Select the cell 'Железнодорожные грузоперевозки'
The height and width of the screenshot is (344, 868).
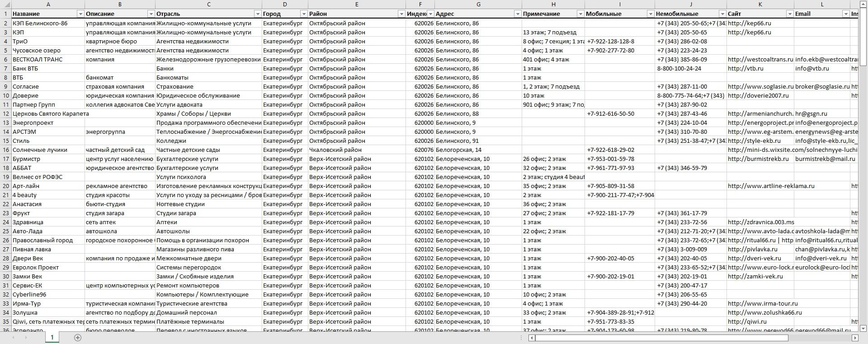pos(208,59)
